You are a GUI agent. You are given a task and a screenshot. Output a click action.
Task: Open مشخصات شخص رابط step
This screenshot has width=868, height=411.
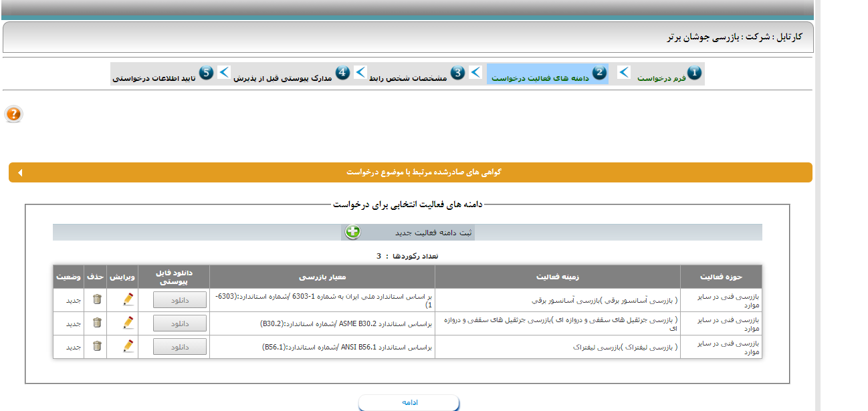coord(408,78)
